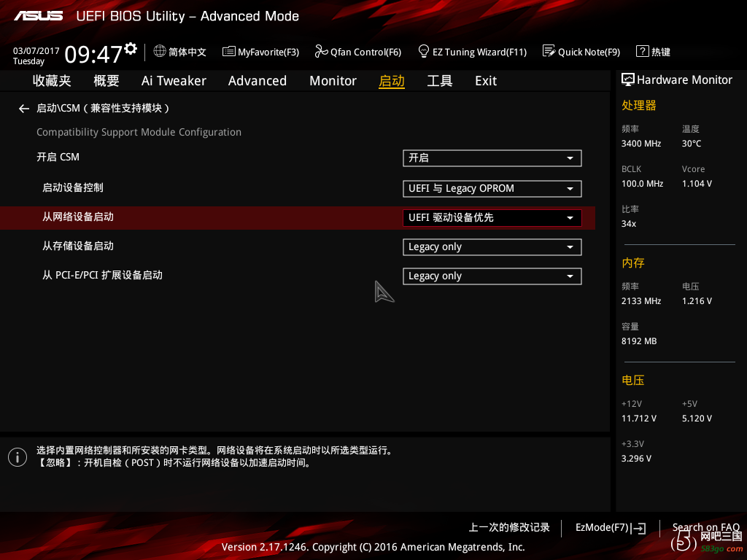Image resolution: width=747 pixels, height=560 pixels.
Task: Click the EzMode exit arrow icon
Action: click(638, 528)
